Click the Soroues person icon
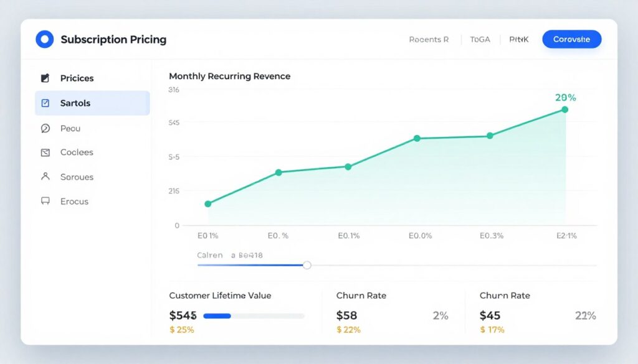This screenshot has width=638, height=364. click(45, 176)
